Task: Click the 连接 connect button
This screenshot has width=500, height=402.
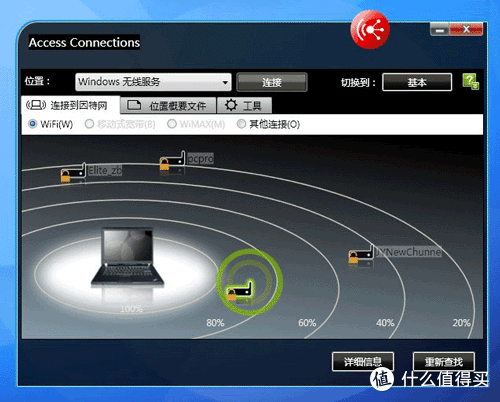Action: (x=272, y=82)
